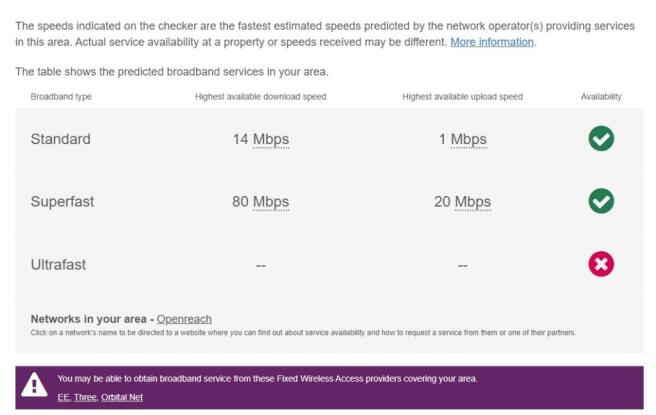Click Highest available upload speed column header
656x415 pixels.
pos(462,96)
